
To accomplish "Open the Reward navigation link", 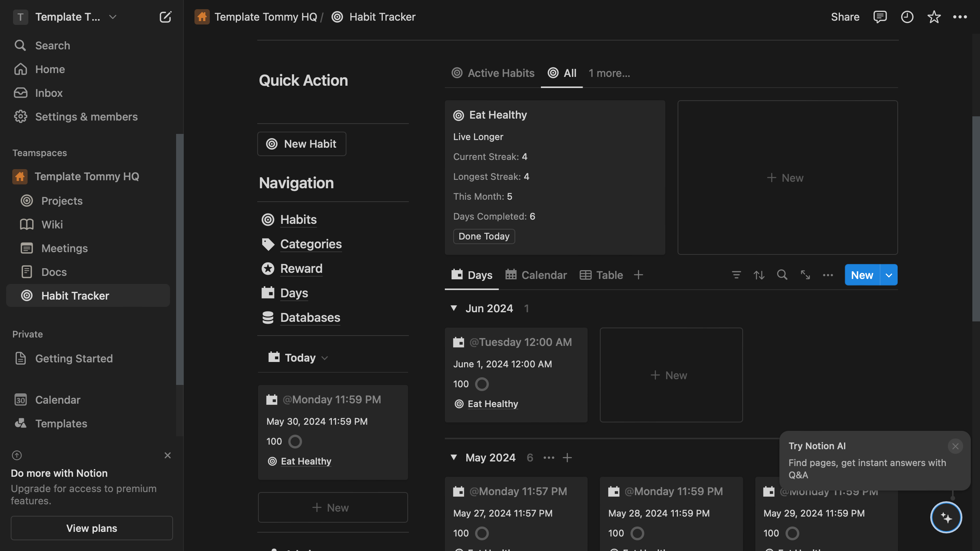I will [301, 269].
